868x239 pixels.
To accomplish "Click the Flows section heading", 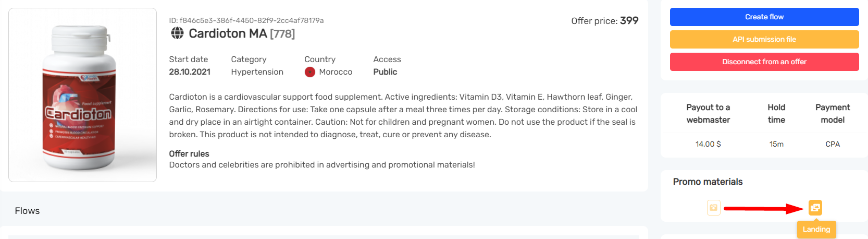I will coord(27,211).
